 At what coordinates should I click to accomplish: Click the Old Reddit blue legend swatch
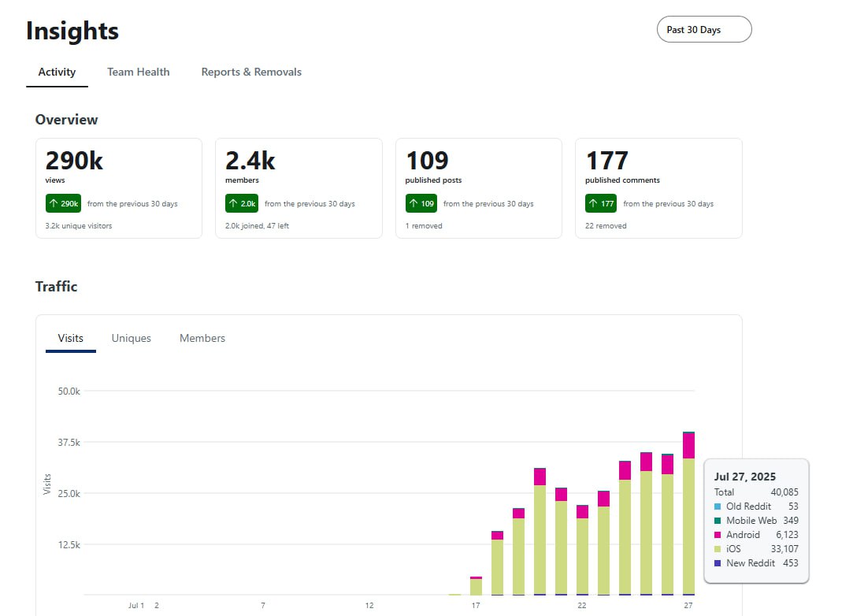click(718, 507)
